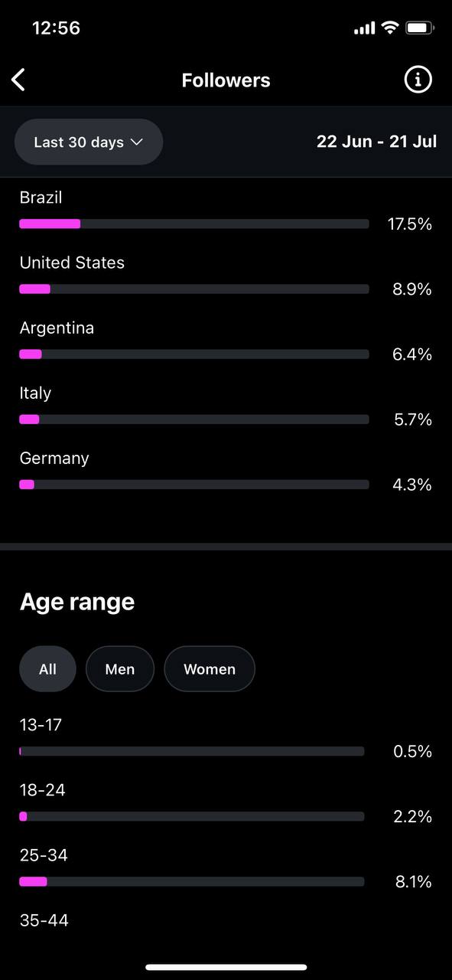Open the Last 30 days dropdown

pos(89,142)
